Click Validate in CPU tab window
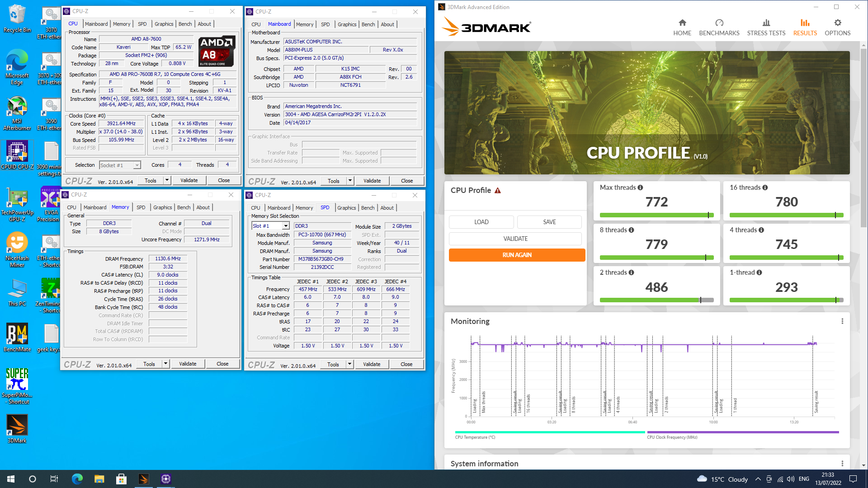Viewport: 868px width, 488px height. click(x=189, y=180)
